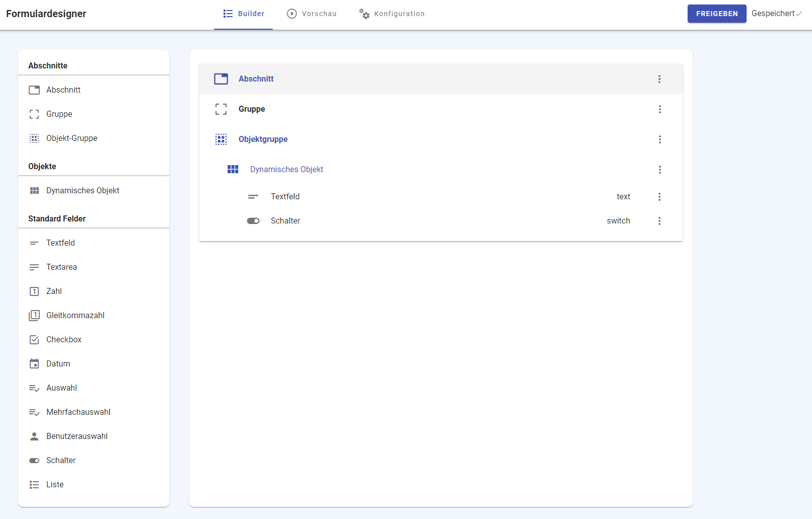Click the Standard Felder heading
This screenshot has width=812, height=519.
(x=57, y=219)
